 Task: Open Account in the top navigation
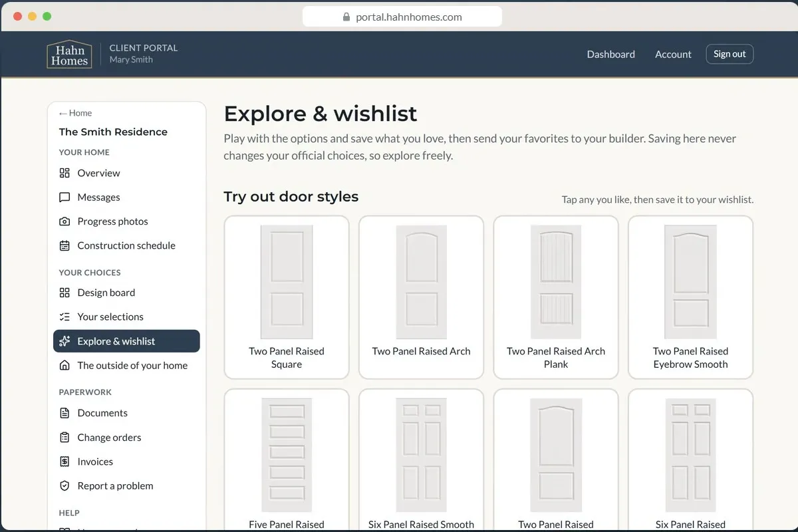coord(673,55)
